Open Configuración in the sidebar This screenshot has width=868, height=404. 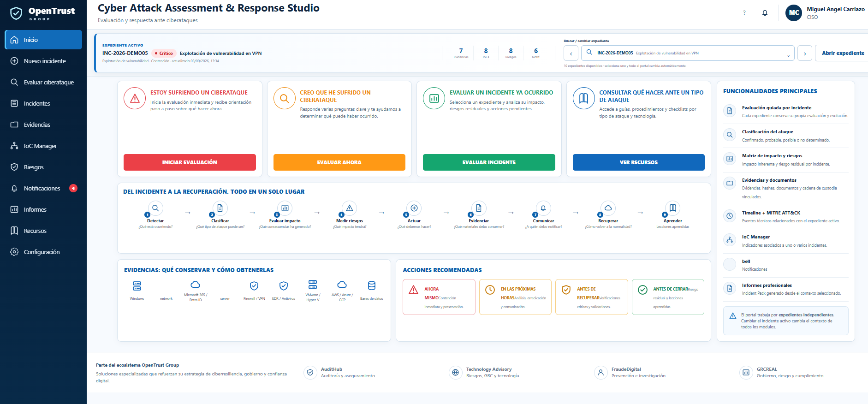[43, 252]
